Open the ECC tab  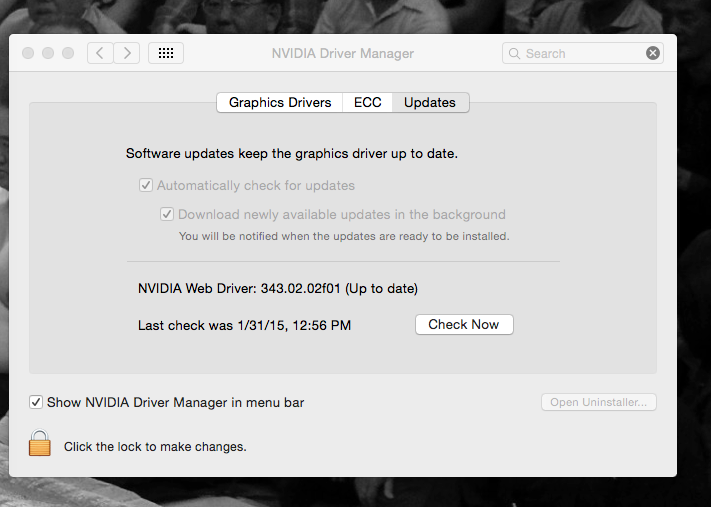coord(367,102)
